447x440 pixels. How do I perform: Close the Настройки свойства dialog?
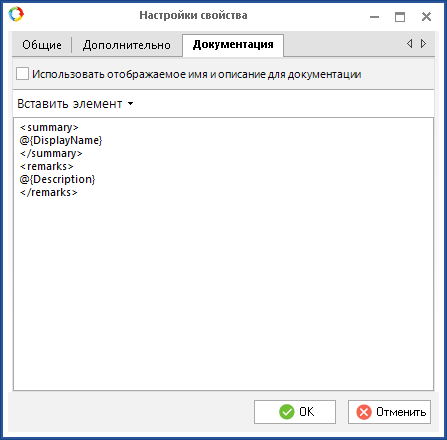[x=426, y=17]
